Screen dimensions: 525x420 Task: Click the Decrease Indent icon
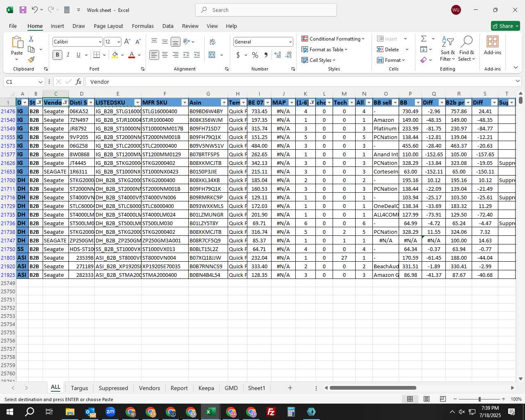[x=186, y=55]
